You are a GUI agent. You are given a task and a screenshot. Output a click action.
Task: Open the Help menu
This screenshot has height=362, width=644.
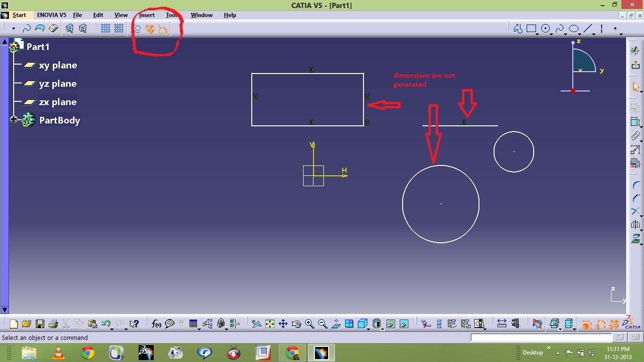[230, 15]
